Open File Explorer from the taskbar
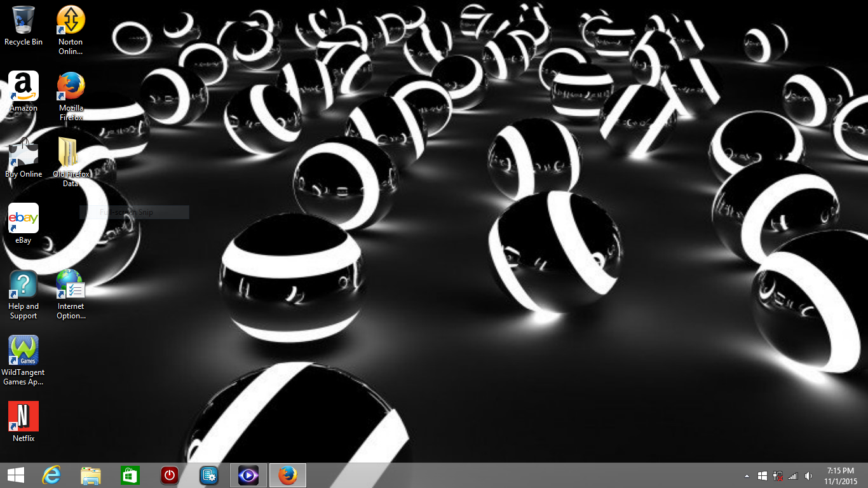The height and width of the screenshot is (488, 868). pos(91,475)
